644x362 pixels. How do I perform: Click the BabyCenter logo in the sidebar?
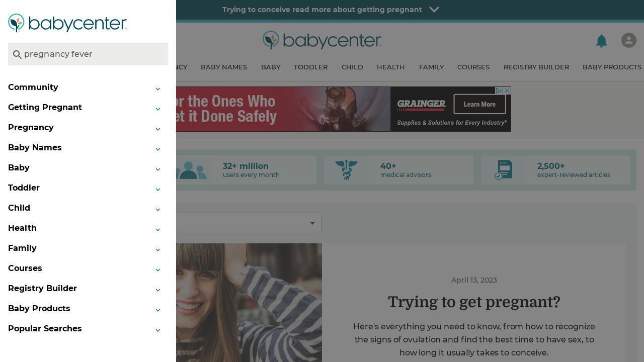click(x=67, y=23)
